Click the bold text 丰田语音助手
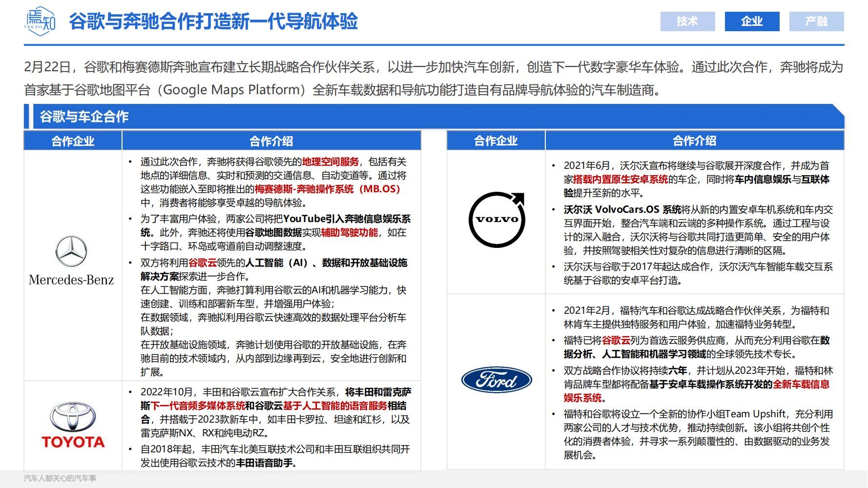 265,463
